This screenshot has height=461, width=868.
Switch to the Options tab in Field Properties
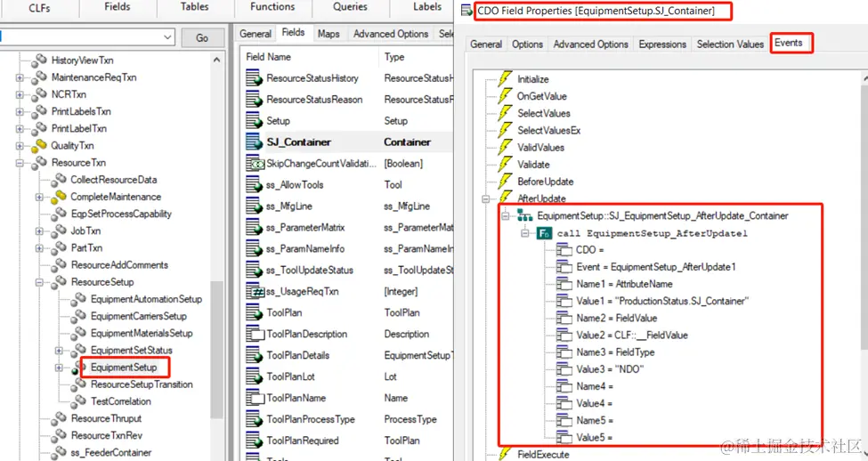527,44
